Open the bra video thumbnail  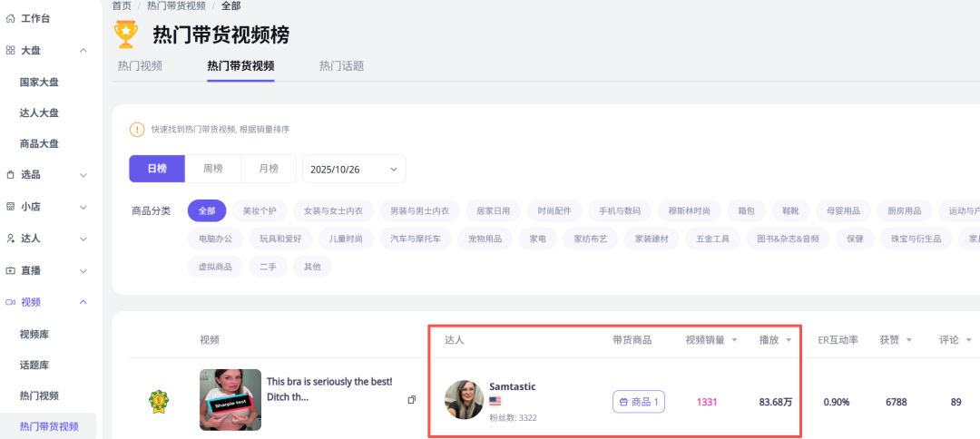coord(230,400)
